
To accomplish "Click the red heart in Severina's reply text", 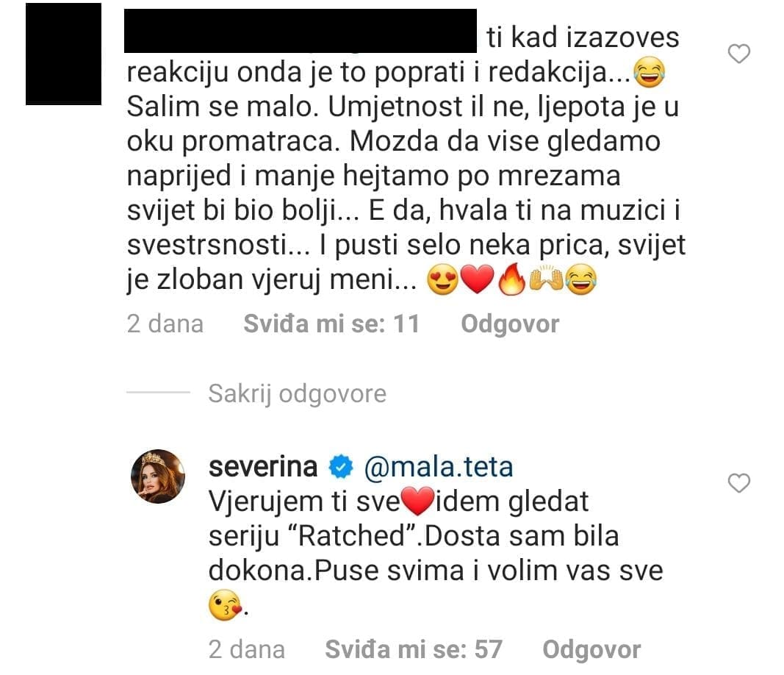I will [x=418, y=502].
